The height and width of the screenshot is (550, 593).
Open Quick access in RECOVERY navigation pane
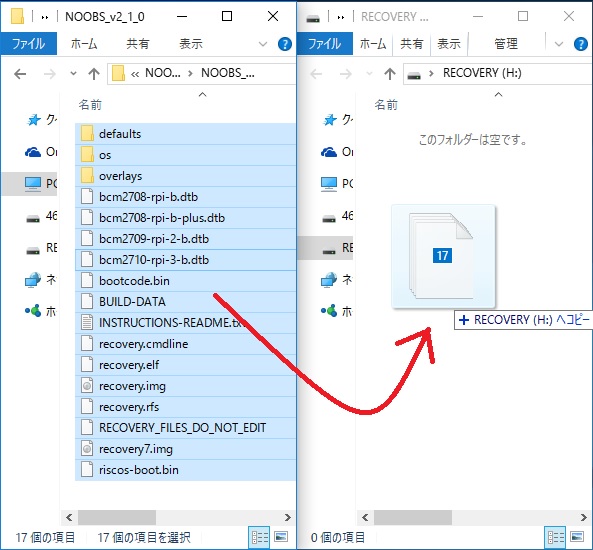(x=338, y=120)
